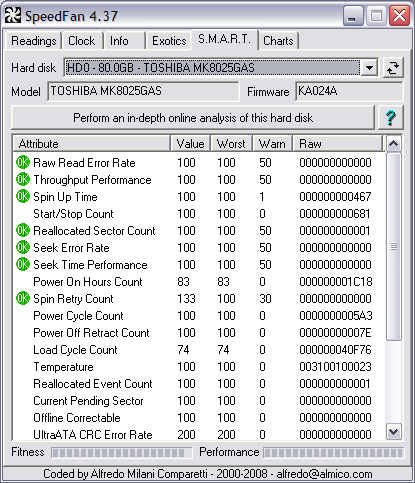The image size is (415, 483).
Task: Select the Load Cycle Count row
Action: click(x=199, y=349)
